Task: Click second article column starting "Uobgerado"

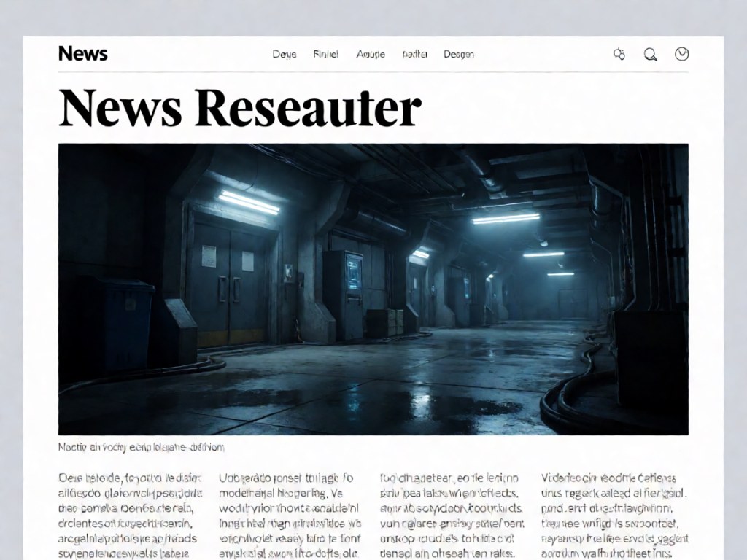Action: [x=290, y=516]
